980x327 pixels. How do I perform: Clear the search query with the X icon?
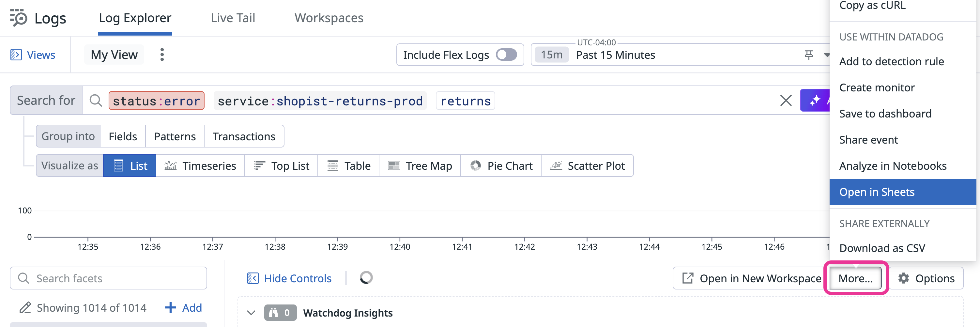point(786,101)
